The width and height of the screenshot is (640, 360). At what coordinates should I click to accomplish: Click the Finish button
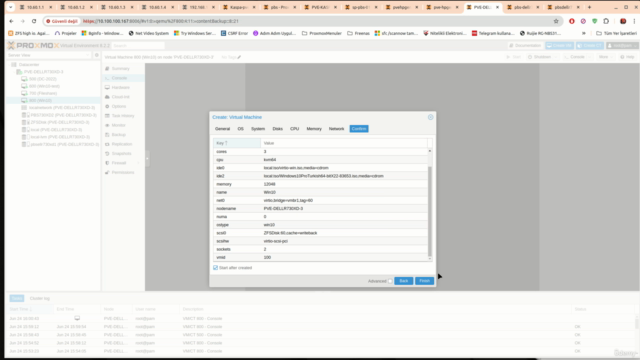424,281
